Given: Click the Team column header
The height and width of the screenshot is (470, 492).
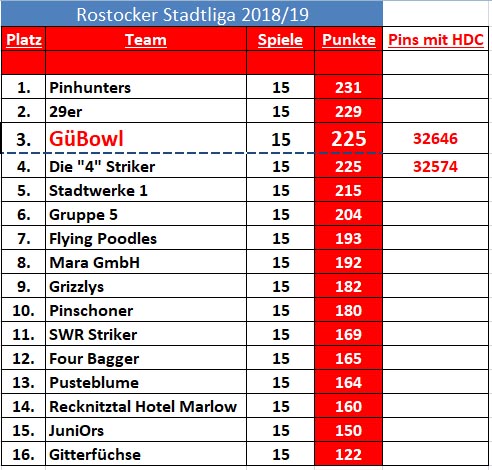Looking at the screenshot, I should click(146, 39).
